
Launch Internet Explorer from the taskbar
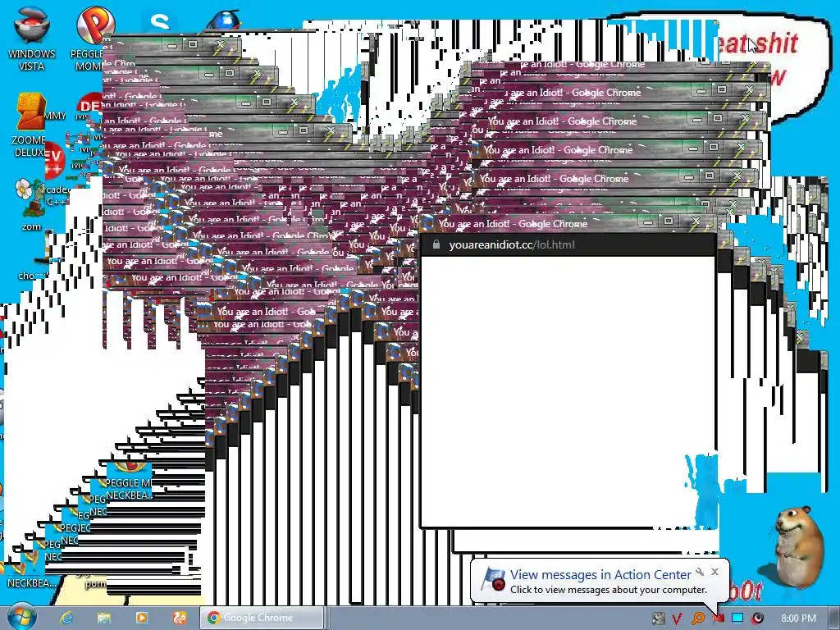point(66,618)
